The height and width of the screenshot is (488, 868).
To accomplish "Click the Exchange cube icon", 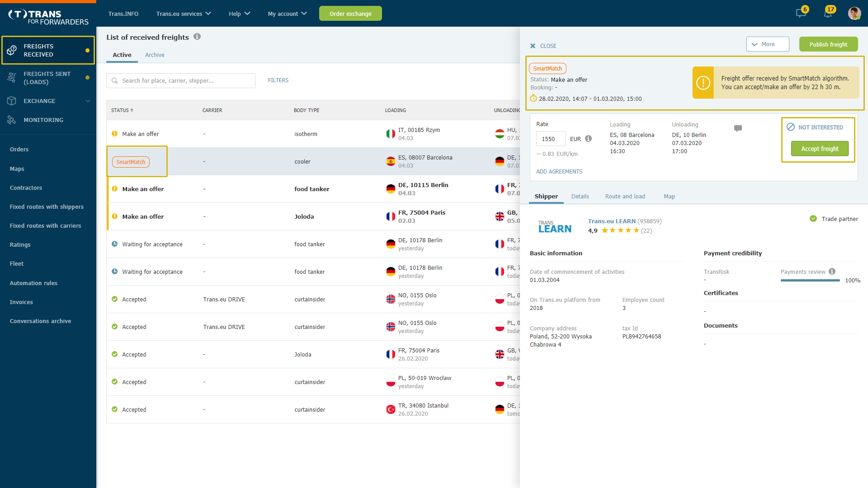I will click(x=12, y=101).
